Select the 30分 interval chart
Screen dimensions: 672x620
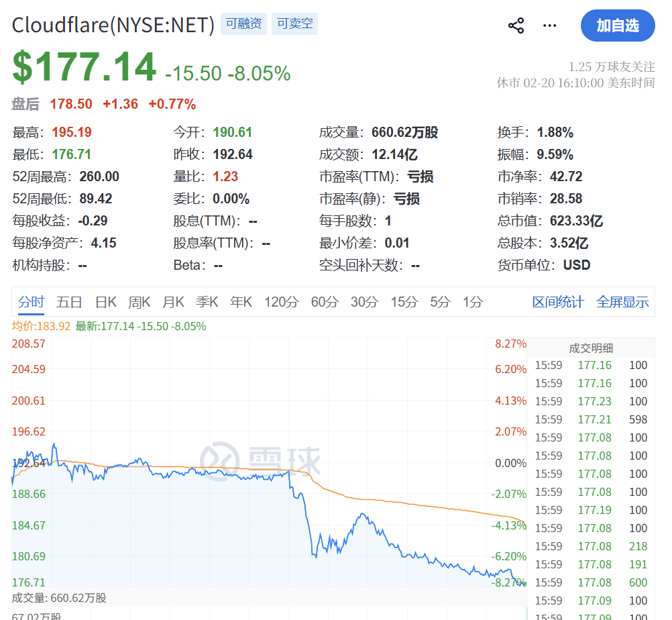364,302
